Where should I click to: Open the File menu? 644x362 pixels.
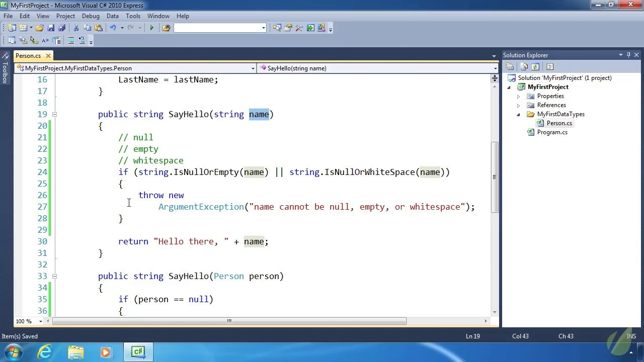click(8, 16)
